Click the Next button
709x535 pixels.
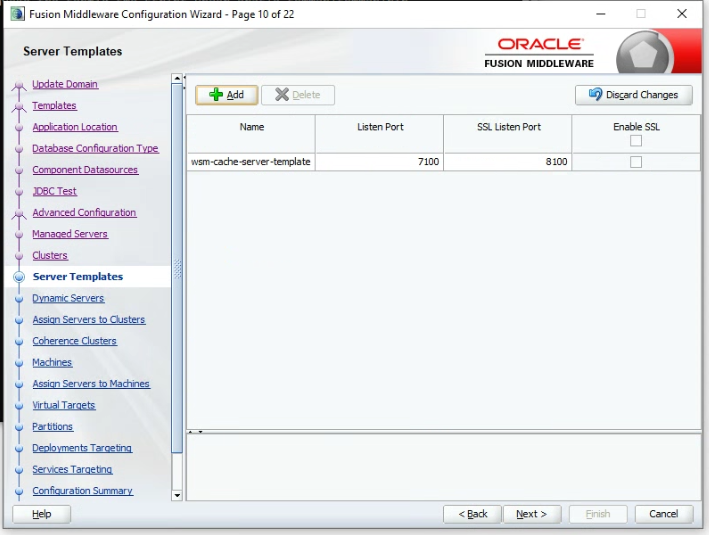(x=532, y=514)
